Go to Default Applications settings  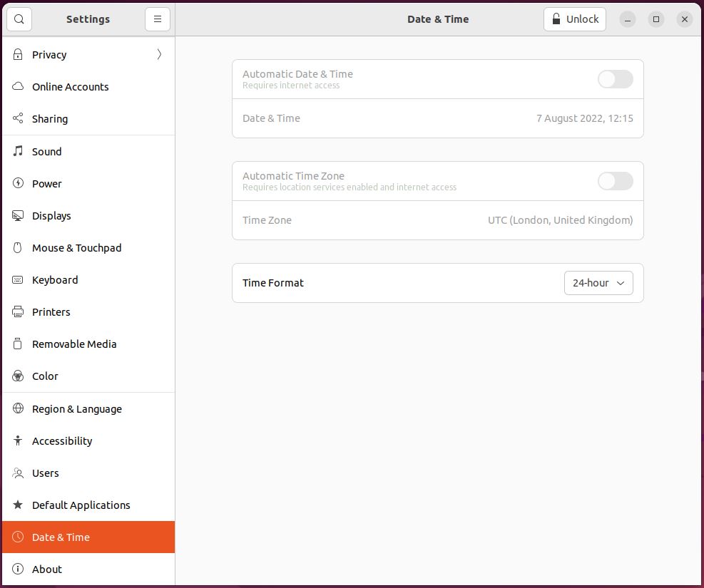pyautogui.click(x=81, y=505)
